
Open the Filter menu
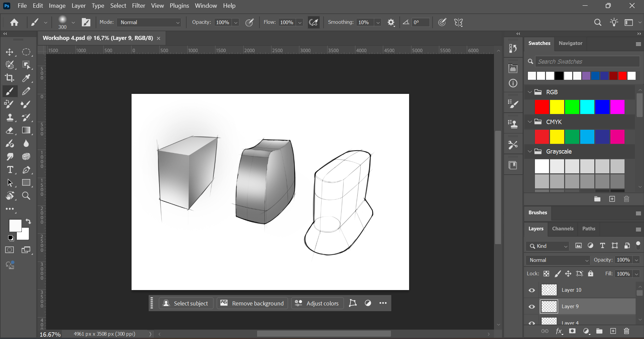[138, 6]
